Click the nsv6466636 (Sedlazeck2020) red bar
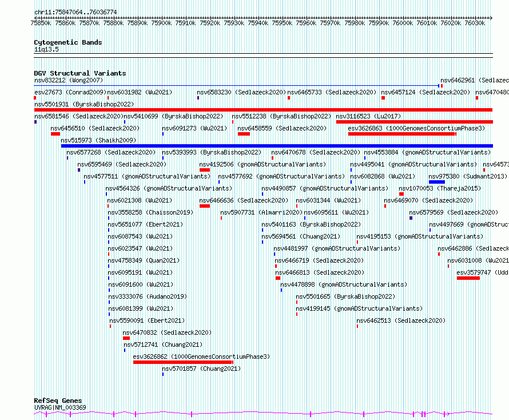509x420 pixels. point(205,206)
